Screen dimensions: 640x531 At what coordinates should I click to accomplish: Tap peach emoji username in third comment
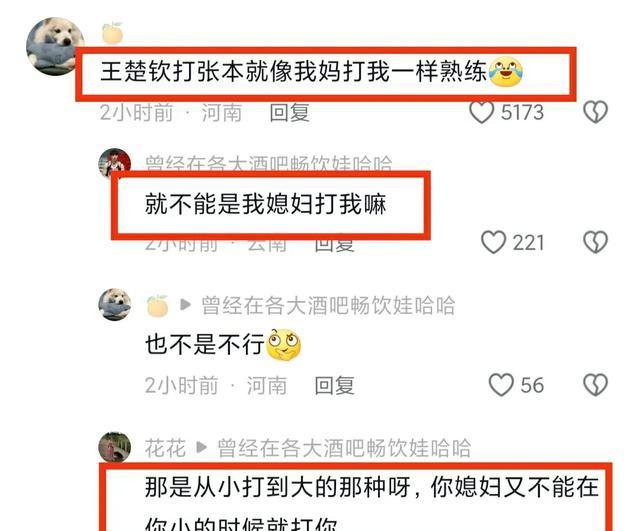157,306
